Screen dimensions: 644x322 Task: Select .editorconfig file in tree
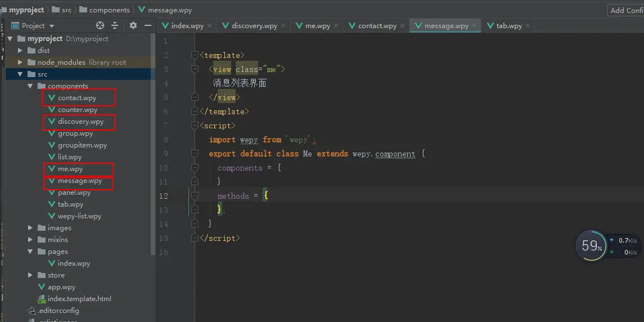click(x=58, y=311)
